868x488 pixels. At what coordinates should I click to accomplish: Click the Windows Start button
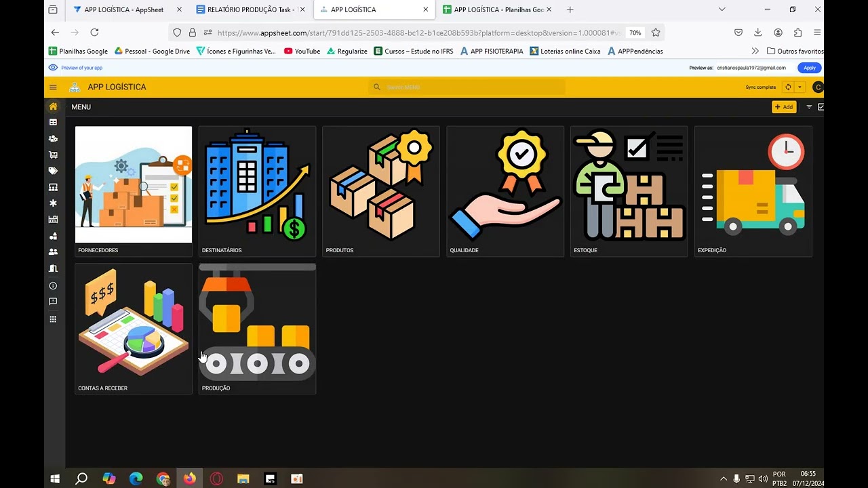(x=55, y=479)
